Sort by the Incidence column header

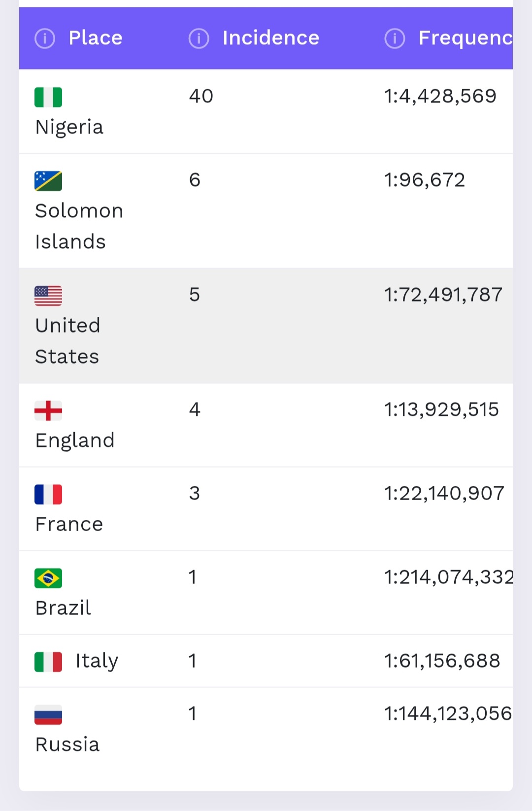271,38
